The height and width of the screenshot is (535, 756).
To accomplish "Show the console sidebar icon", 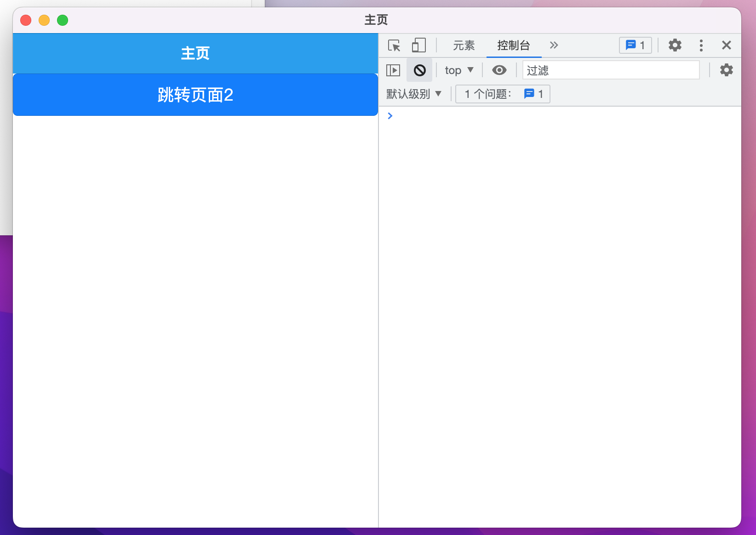I will [393, 70].
